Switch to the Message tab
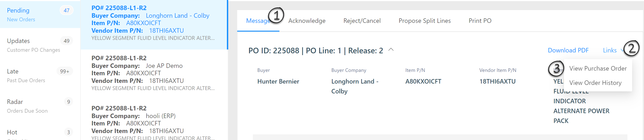This screenshot has width=644, height=140. point(258,21)
